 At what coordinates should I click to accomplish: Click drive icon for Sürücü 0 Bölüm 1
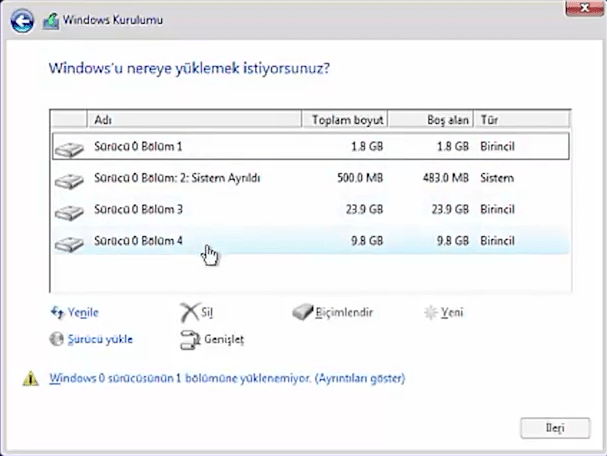click(x=69, y=147)
